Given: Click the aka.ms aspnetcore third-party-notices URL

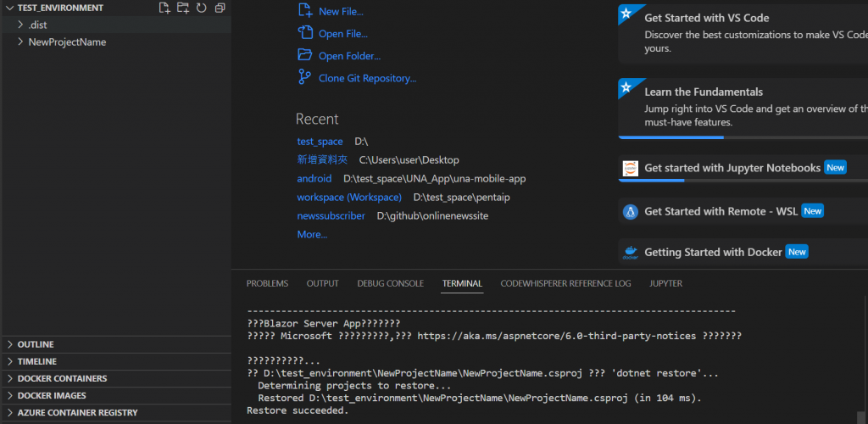Looking at the screenshot, I should (557, 336).
